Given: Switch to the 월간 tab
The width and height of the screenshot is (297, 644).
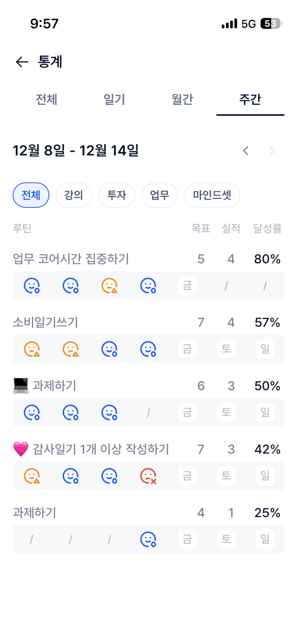Looking at the screenshot, I should click(x=182, y=99).
